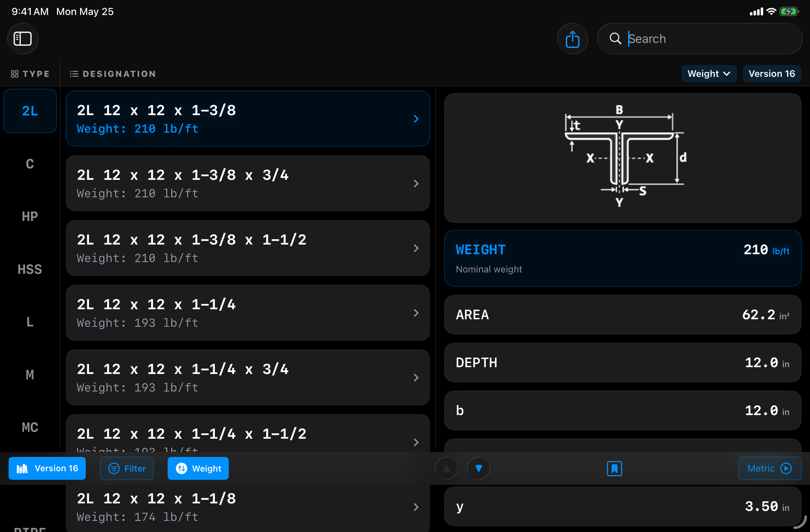
Task: Select the MC shape type
Action: [30, 427]
